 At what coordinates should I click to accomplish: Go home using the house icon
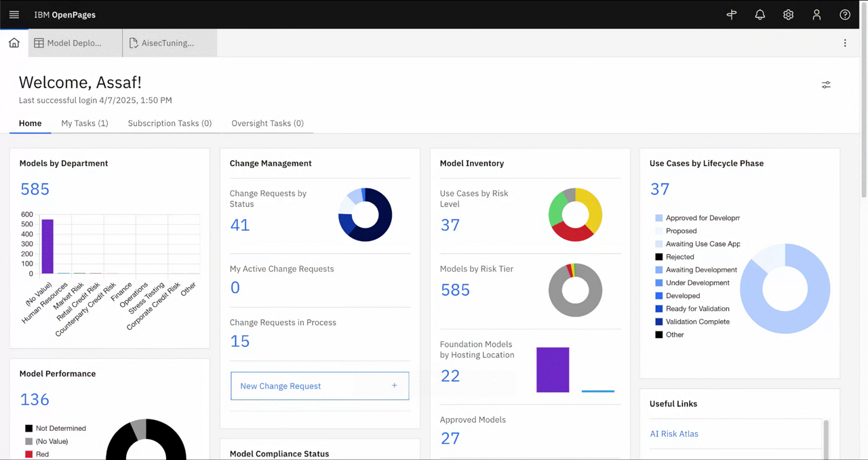pyautogui.click(x=14, y=43)
